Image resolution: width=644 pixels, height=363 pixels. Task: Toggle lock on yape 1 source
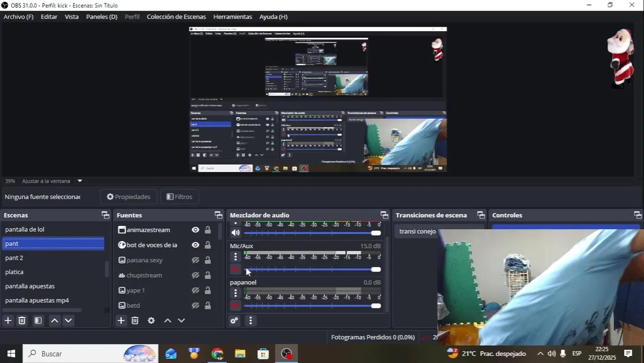[x=208, y=290]
